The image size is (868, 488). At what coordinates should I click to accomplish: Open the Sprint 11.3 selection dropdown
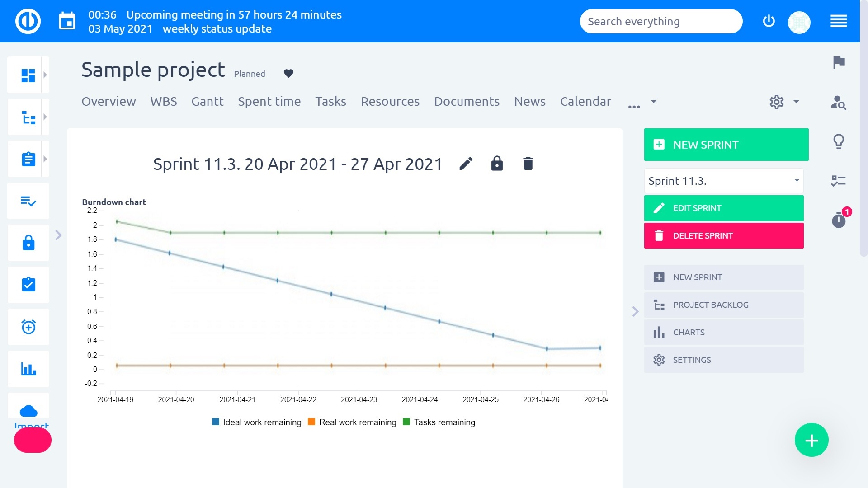pyautogui.click(x=723, y=180)
